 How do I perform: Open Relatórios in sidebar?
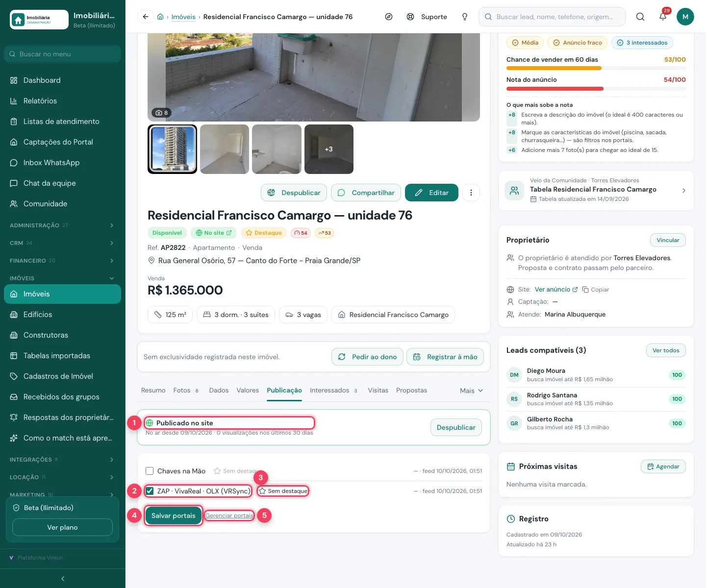pyautogui.click(x=63, y=101)
